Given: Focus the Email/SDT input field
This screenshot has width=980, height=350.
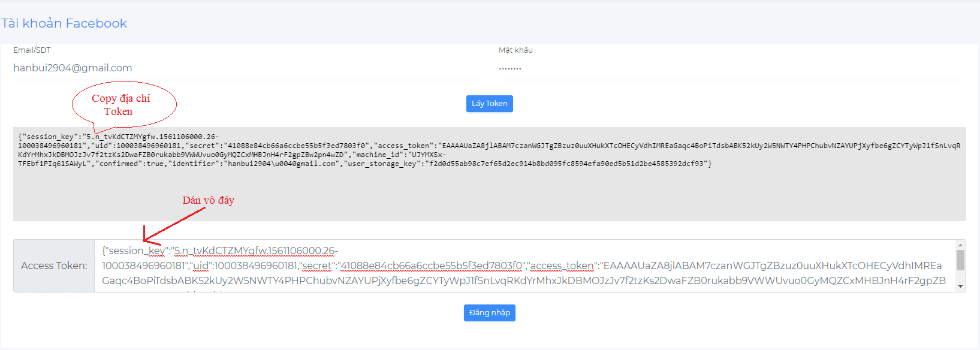Looking at the screenshot, I should (x=246, y=68).
